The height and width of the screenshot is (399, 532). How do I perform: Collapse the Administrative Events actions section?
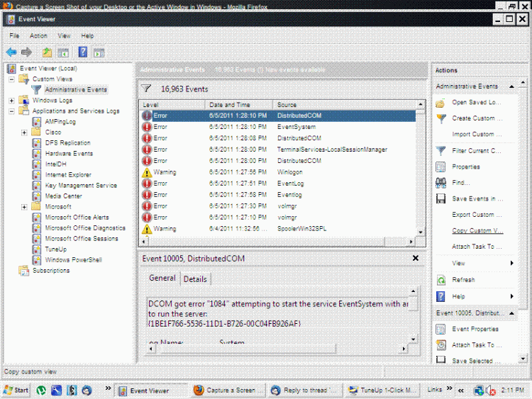(x=511, y=86)
